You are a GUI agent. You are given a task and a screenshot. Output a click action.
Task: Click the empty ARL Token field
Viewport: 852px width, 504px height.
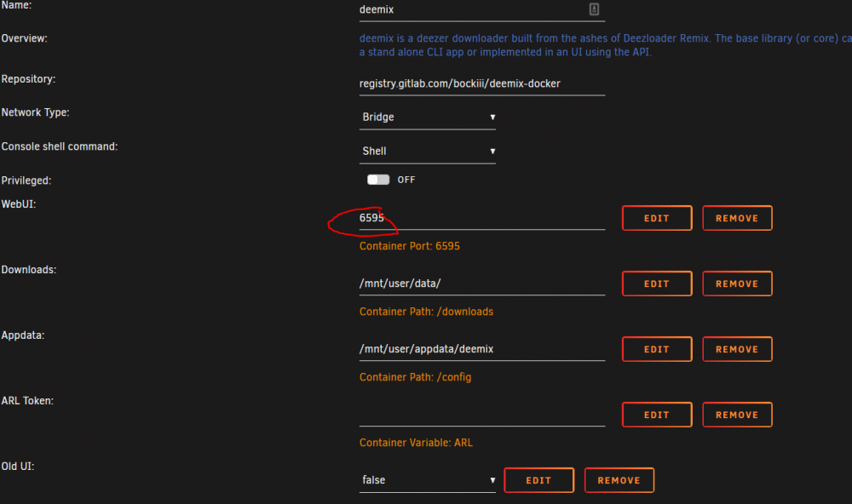482,415
